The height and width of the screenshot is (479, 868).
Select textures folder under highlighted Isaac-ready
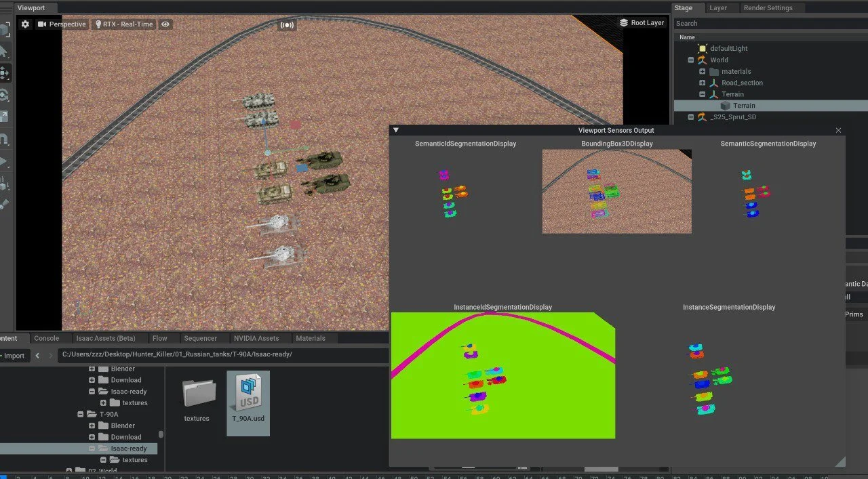(x=134, y=460)
